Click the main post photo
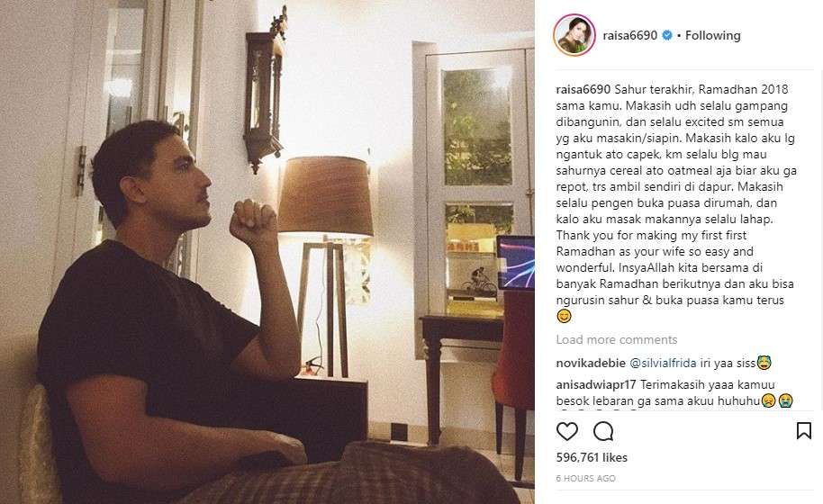This screenshot has width=823, height=504. pos(267,252)
